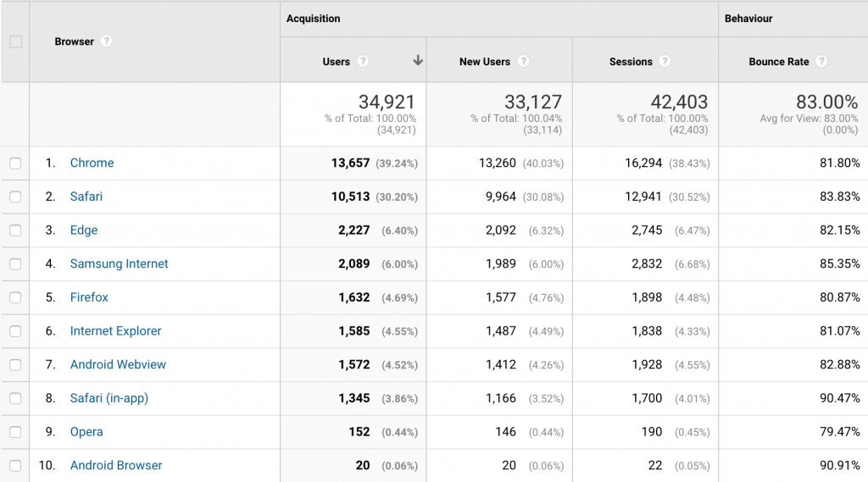Select Opera bounce rate 79.47%

pyautogui.click(x=840, y=432)
